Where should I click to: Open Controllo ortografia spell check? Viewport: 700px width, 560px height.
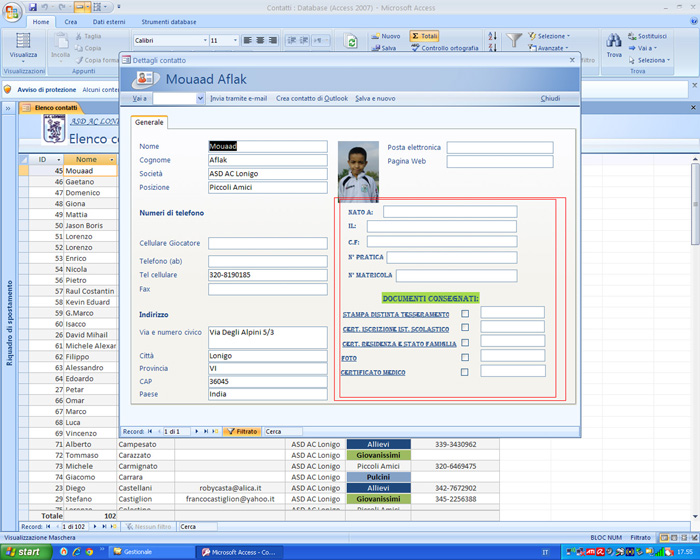(445, 48)
